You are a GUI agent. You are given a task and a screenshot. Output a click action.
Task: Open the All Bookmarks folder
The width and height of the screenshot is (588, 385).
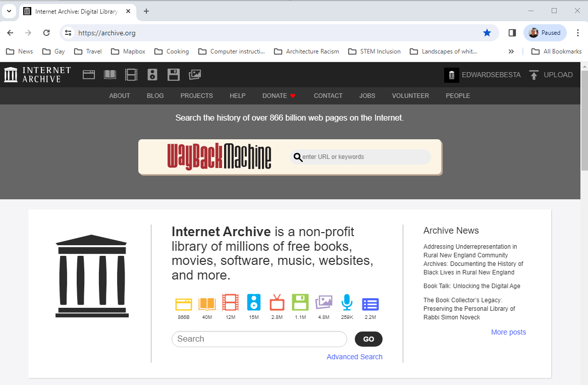(557, 51)
